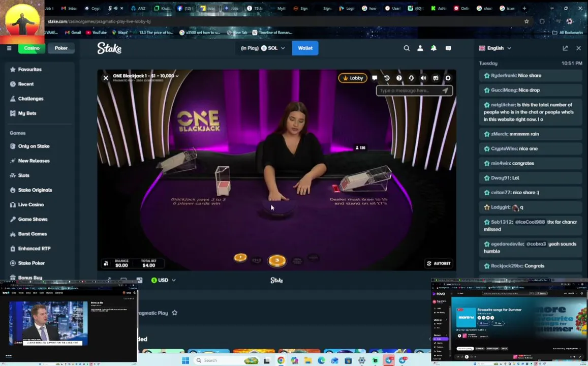Open the Wallet
This screenshot has height=366, width=588.
pos(305,48)
